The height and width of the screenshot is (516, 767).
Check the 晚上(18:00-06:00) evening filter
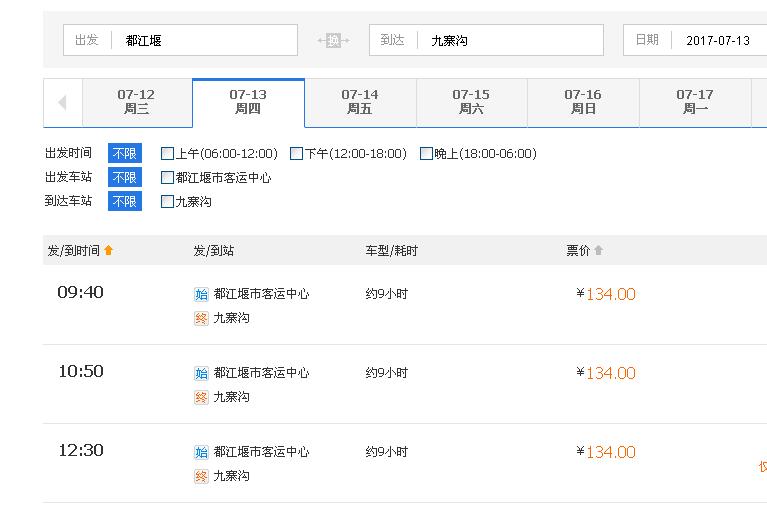pos(426,154)
